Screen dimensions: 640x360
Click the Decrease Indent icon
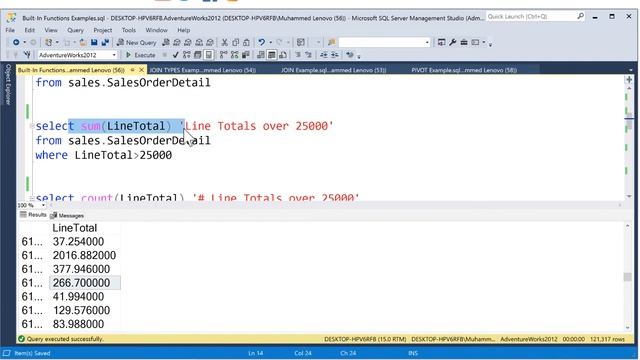pos(324,55)
